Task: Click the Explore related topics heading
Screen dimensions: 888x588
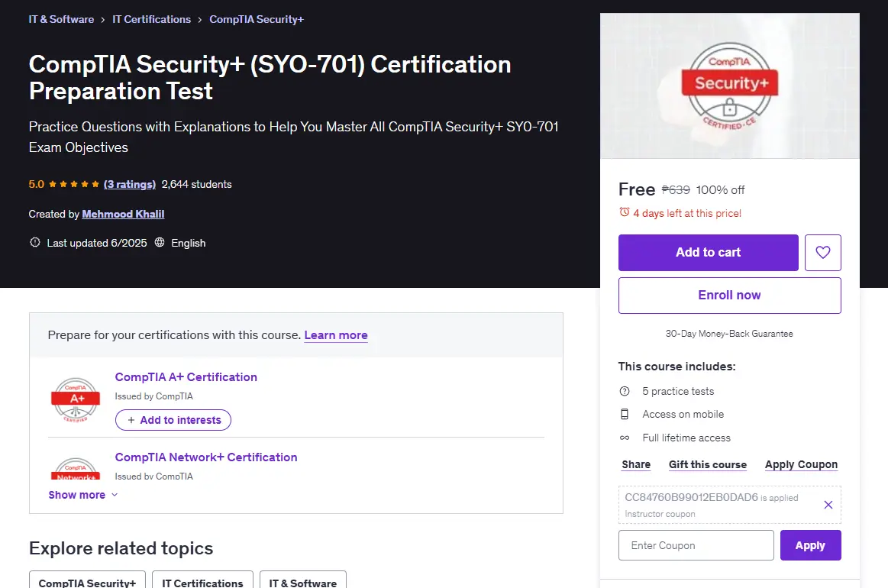Action: point(121,548)
